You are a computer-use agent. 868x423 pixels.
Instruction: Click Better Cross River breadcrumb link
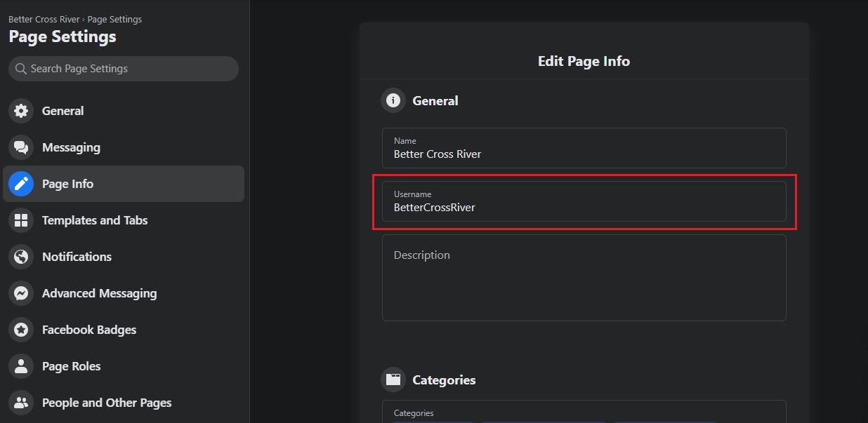point(44,19)
